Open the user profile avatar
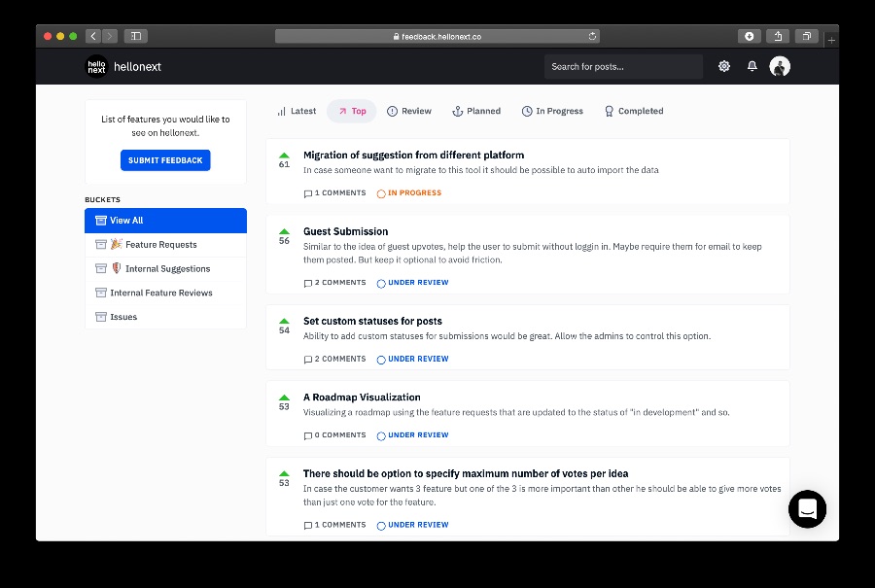 780,66
